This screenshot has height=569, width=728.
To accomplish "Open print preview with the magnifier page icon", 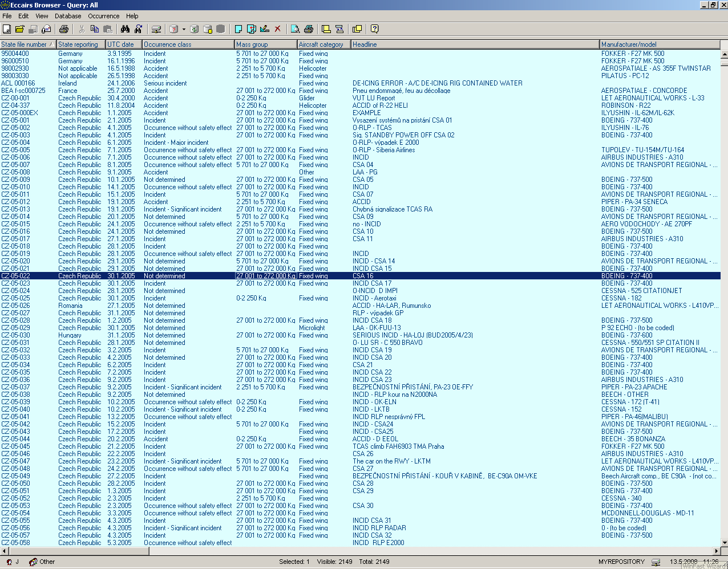I will point(296,29).
